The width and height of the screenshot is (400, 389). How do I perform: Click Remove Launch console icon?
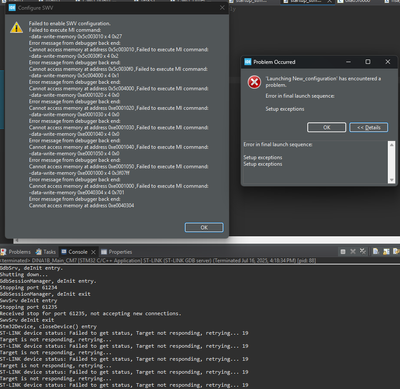[353, 252]
